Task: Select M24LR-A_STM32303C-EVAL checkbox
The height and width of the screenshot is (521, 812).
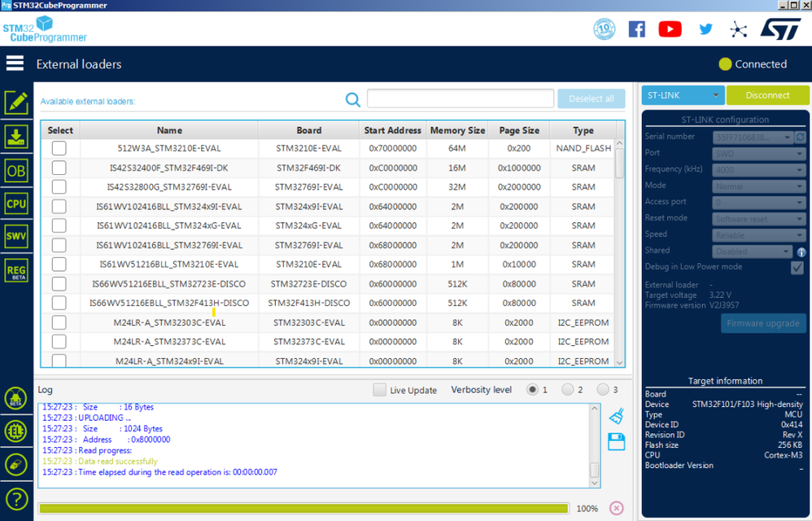Action: click(x=59, y=322)
